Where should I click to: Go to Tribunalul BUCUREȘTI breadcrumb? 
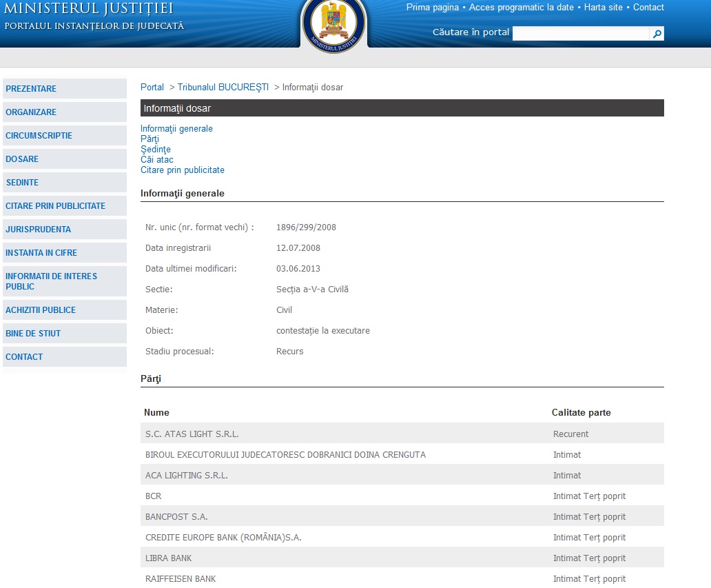tap(223, 88)
